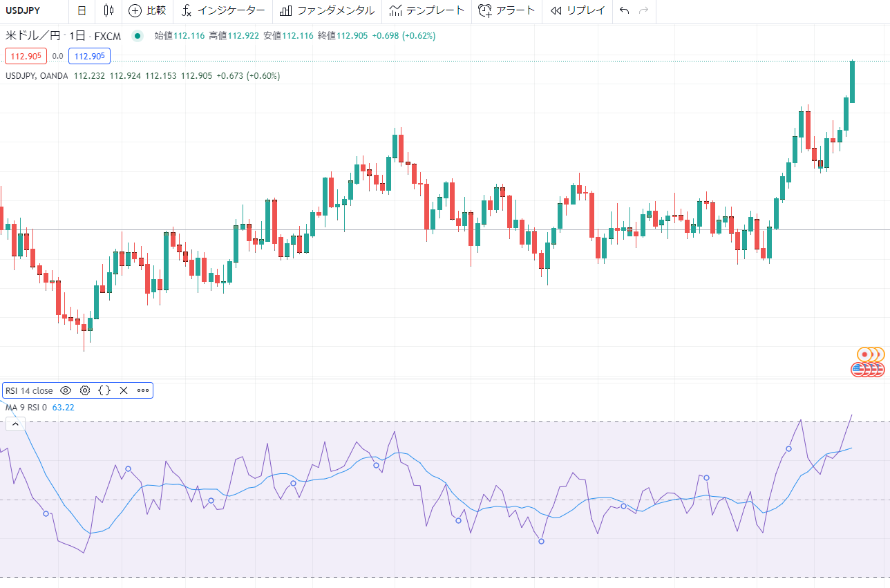Select the USDJPY, OANDA comparison series legend

point(37,76)
